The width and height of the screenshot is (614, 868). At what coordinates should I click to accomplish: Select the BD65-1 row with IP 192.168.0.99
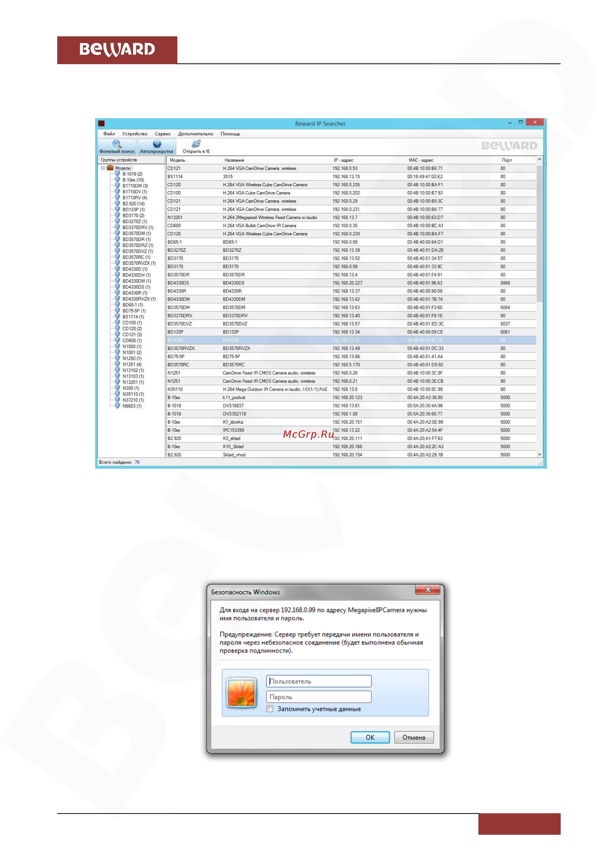(x=351, y=242)
